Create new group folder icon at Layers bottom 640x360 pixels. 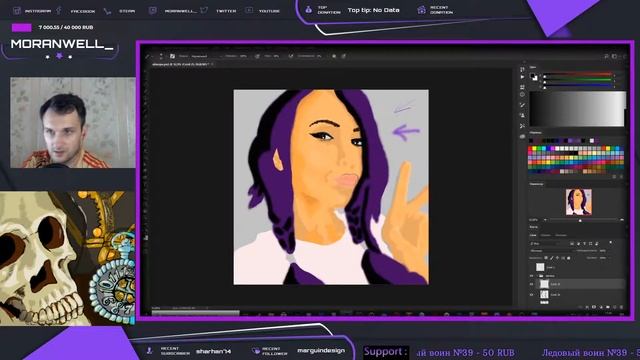pos(608,307)
